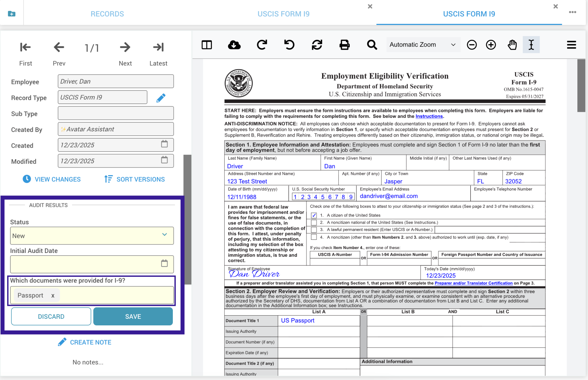The width and height of the screenshot is (588, 380).
Task: Check the lawful permanent resident box
Action: point(314,230)
